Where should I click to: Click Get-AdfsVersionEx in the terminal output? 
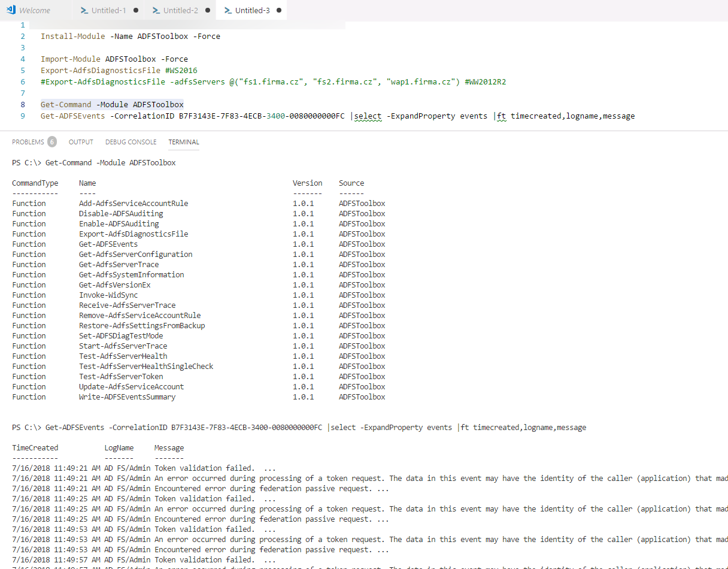[115, 285]
